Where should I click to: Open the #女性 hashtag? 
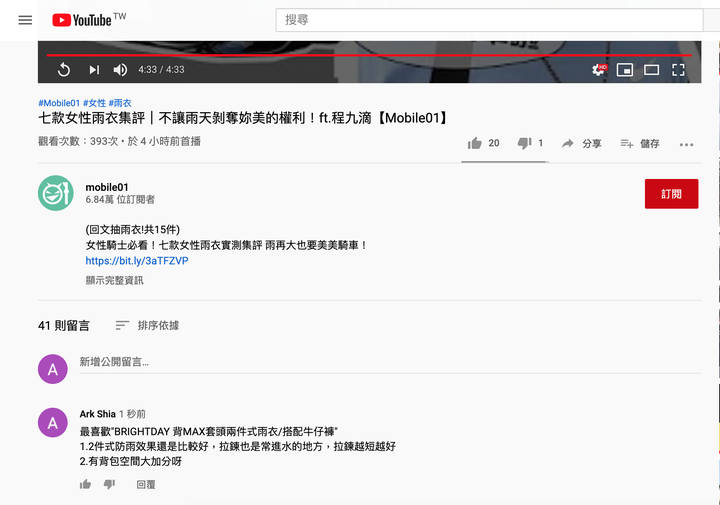pyautogui.click(x=94, y=103)
